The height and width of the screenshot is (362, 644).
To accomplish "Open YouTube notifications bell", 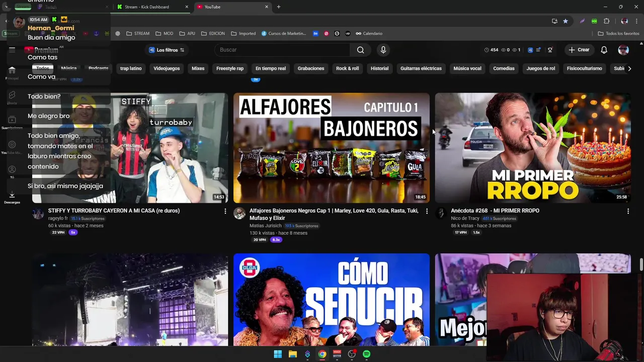I will click(604, 50).
